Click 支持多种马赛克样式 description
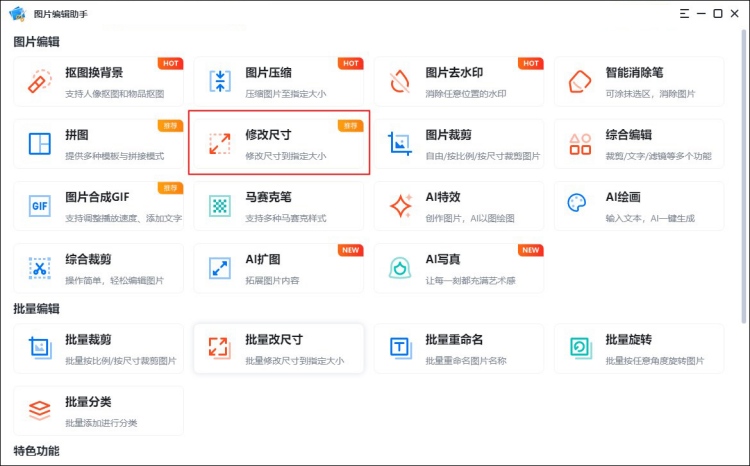Image resolution: width=750 pixels, height=466 pixels. click(286, 218)
